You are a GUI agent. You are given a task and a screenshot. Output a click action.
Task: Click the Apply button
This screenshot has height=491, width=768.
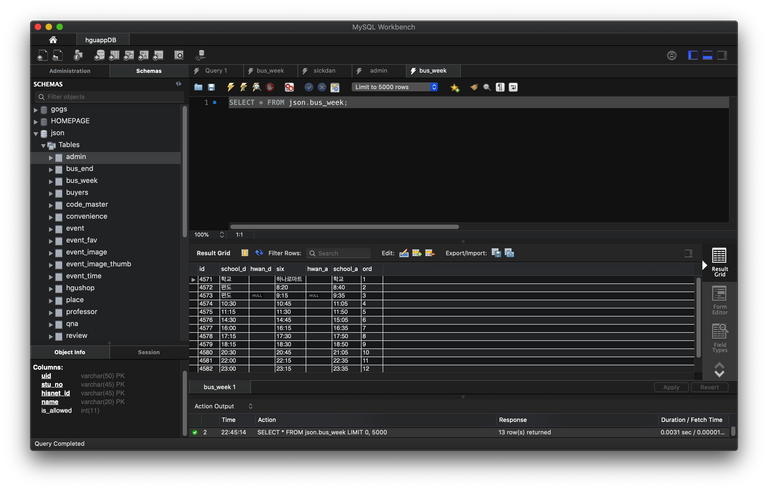[x=671, y=387]
